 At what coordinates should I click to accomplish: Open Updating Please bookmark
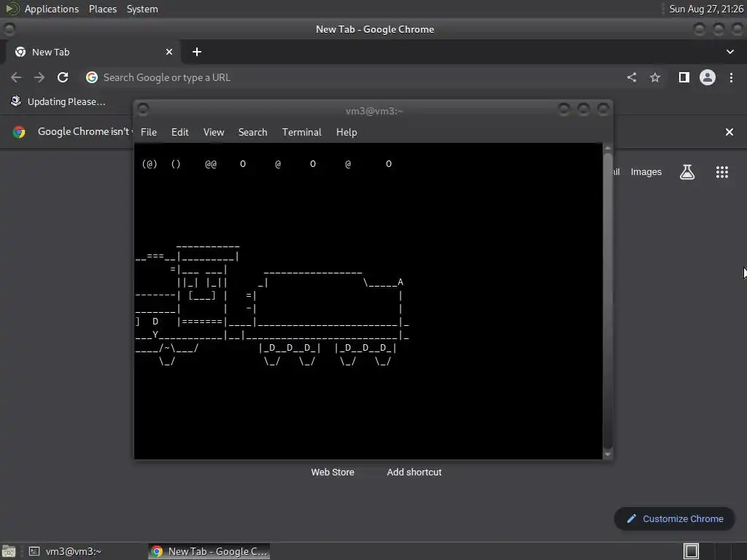point(58,101)
